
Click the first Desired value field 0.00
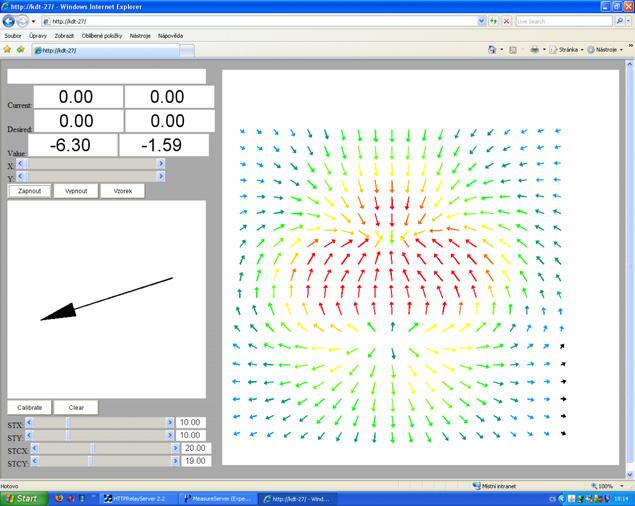[x=78, y=121]
